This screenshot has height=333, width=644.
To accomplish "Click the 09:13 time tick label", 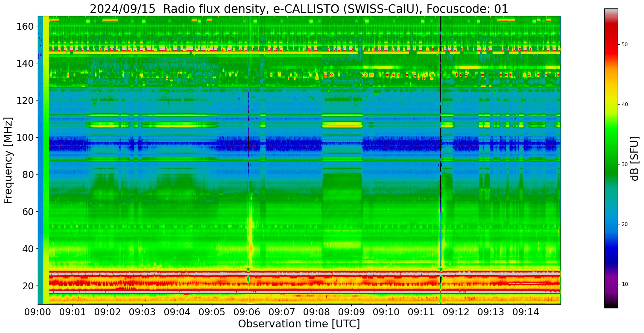I will tap(491, 312).
